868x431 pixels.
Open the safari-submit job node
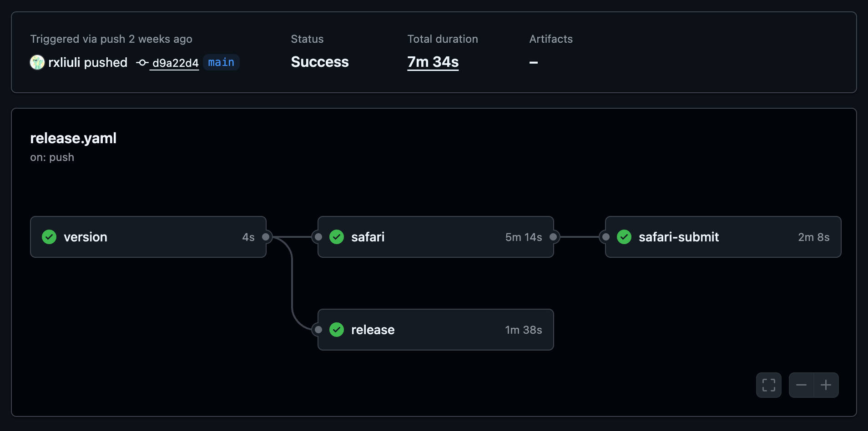point(723,237)
